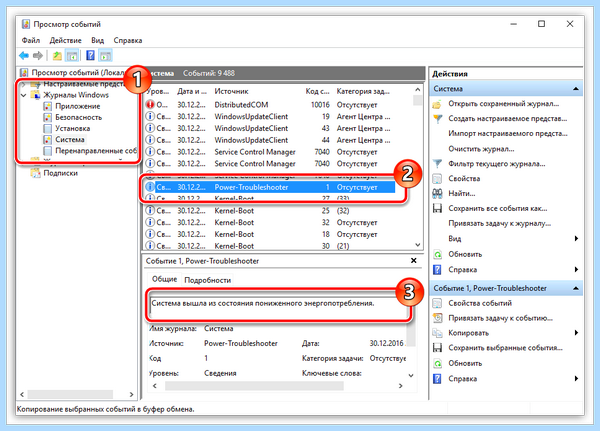This screenshot has height=431, width=600.
Task: Collapse the Система actions section
Action: click(x=576, y=89)
